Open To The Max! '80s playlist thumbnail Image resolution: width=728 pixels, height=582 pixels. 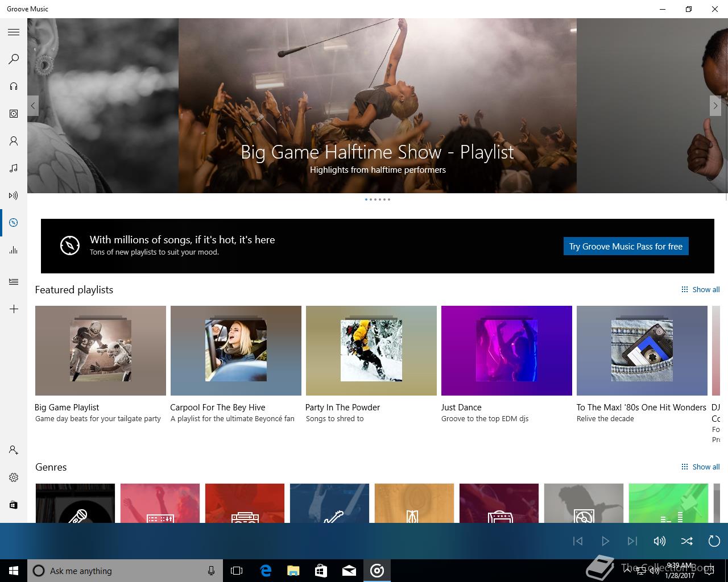click(x=642, y=351)
